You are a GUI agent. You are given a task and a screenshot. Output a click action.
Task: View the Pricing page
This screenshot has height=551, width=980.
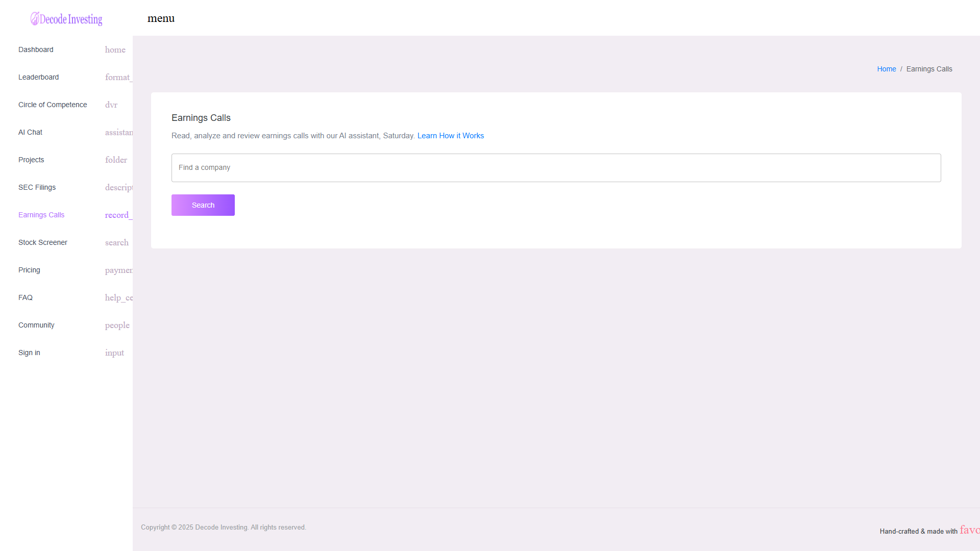click(x=29, y=270)
